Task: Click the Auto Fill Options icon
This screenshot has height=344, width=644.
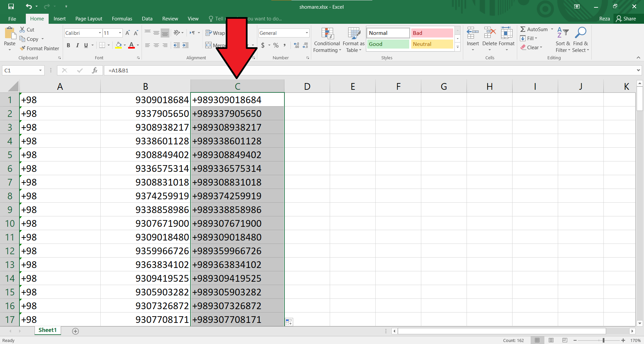Action: 289,322
